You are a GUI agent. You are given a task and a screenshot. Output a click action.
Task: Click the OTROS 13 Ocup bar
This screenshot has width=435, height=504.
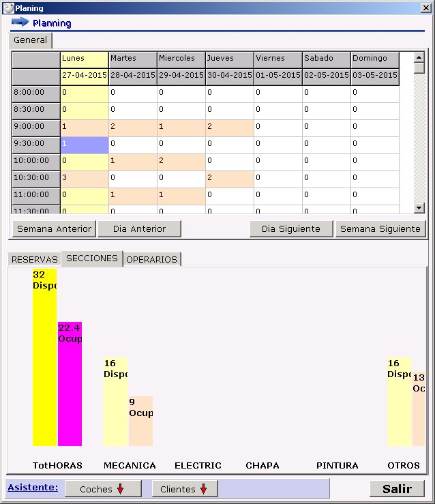419,409
